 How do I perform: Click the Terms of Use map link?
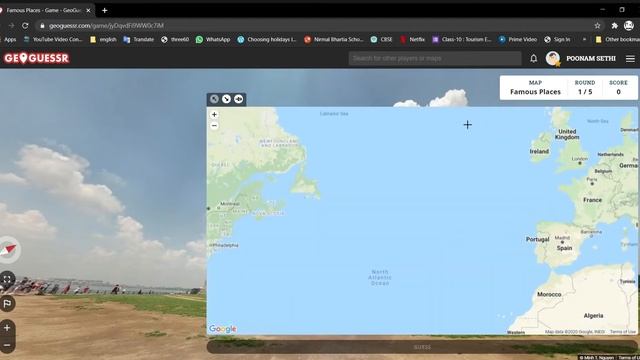coord(622,332)
